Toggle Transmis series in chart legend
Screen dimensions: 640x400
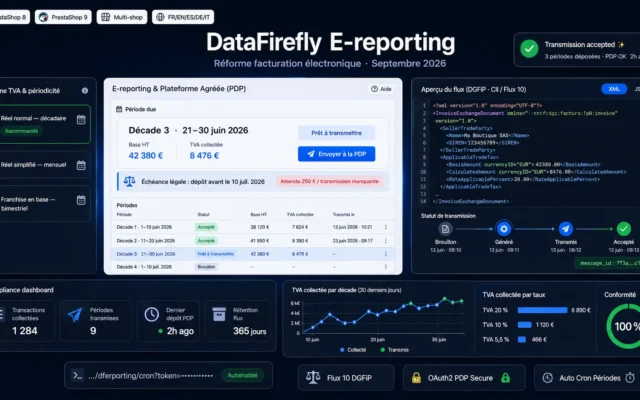coord(394,350)
